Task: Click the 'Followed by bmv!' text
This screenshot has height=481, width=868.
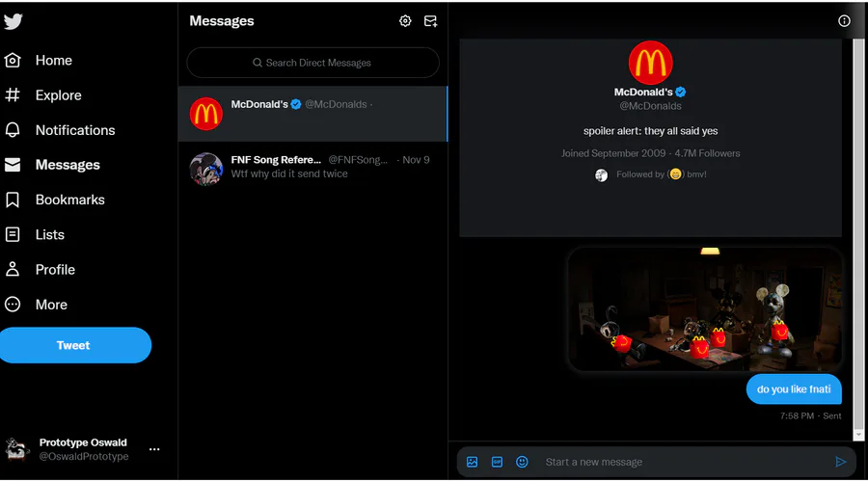Action: pyautogui.click(x=662, y=174)
